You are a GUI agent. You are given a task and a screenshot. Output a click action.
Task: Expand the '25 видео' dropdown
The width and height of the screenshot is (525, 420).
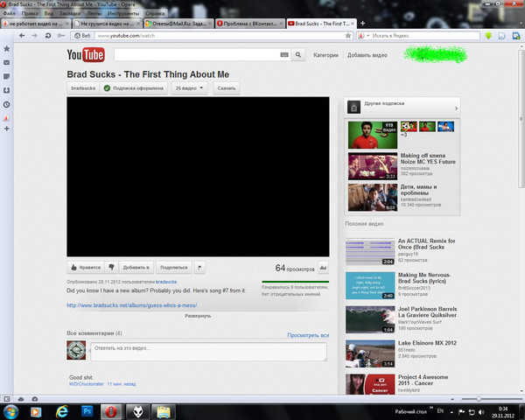(190, 88)
